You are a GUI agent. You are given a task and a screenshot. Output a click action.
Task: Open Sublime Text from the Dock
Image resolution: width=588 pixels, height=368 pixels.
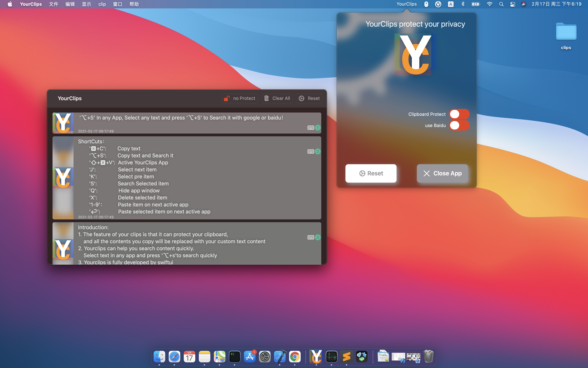point(346,357)
